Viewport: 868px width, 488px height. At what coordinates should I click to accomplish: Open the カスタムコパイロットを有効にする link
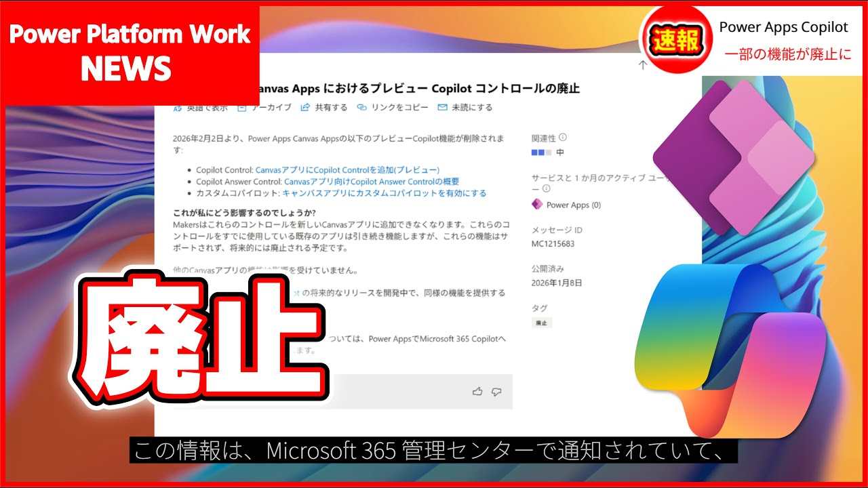click(384, 193)
